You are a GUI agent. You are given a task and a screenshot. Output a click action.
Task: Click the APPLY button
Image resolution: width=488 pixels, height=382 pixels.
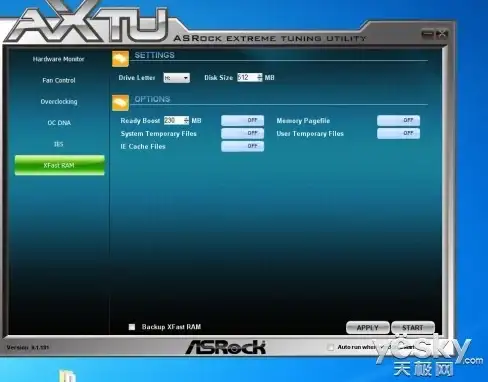click(x=368, y=328)
